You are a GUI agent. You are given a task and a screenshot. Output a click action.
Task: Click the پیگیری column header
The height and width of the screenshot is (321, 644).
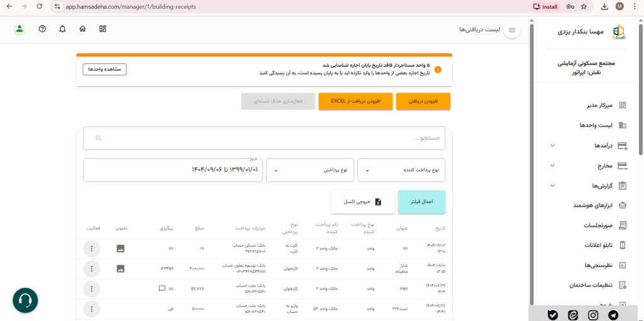(167, 228)
